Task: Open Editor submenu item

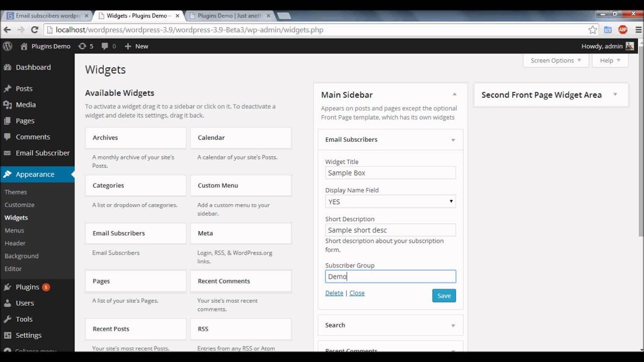Action: click(x=13, y=268)
